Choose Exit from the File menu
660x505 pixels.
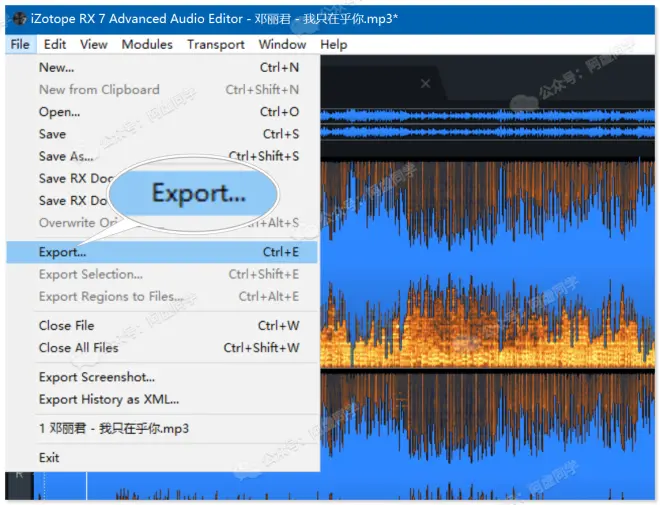(49, 457)
